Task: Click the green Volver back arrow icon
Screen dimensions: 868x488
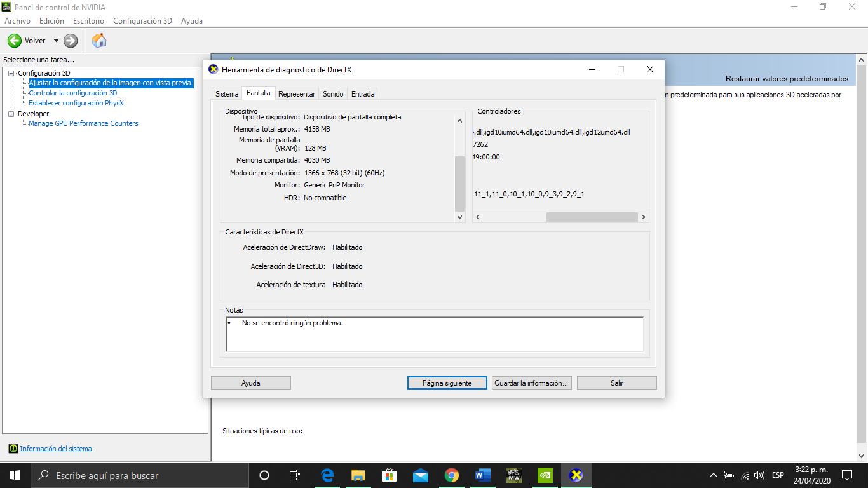Action: click(x=14, y=41)
